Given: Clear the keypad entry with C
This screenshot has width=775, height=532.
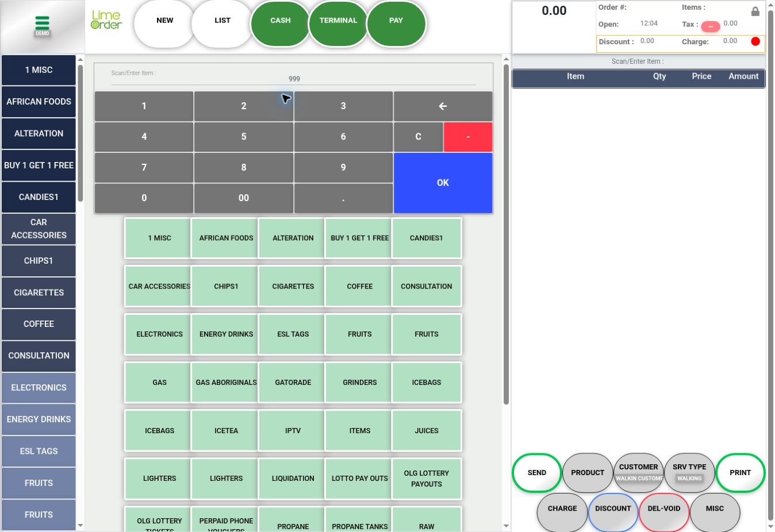Looking at the screenshot, I should (418, 137).
